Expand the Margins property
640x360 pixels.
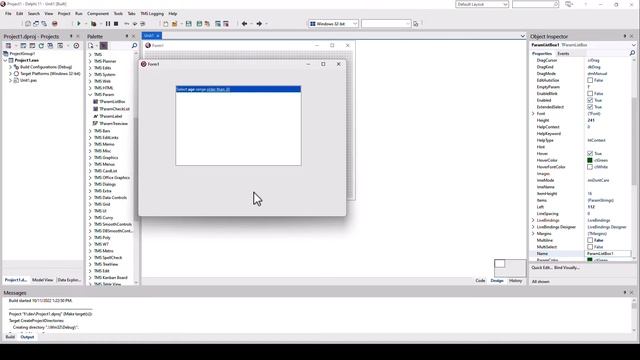533,233
